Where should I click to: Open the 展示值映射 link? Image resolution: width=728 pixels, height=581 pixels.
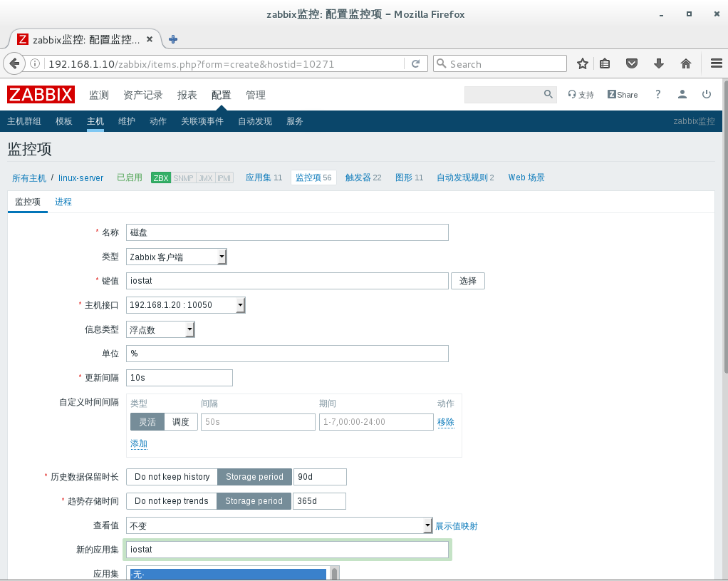(457, 525)
